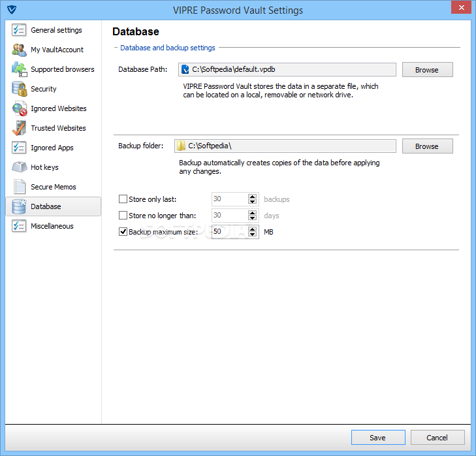476x456 pixels.
Task: Open General settings page
Action: [x=53, y=30]
